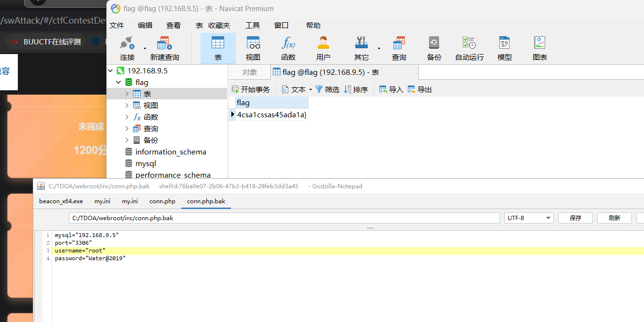Expand the 备份 tree node chevron
644x322 pixels.
[x=127, y=140]
